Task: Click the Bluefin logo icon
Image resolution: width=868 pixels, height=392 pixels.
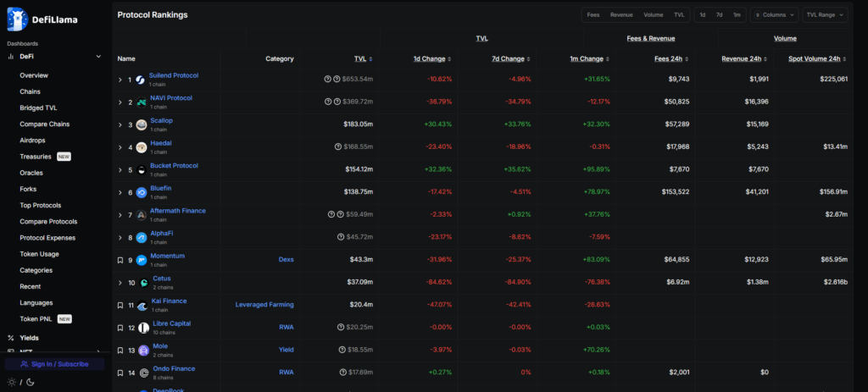Action: tap(142, 193)
